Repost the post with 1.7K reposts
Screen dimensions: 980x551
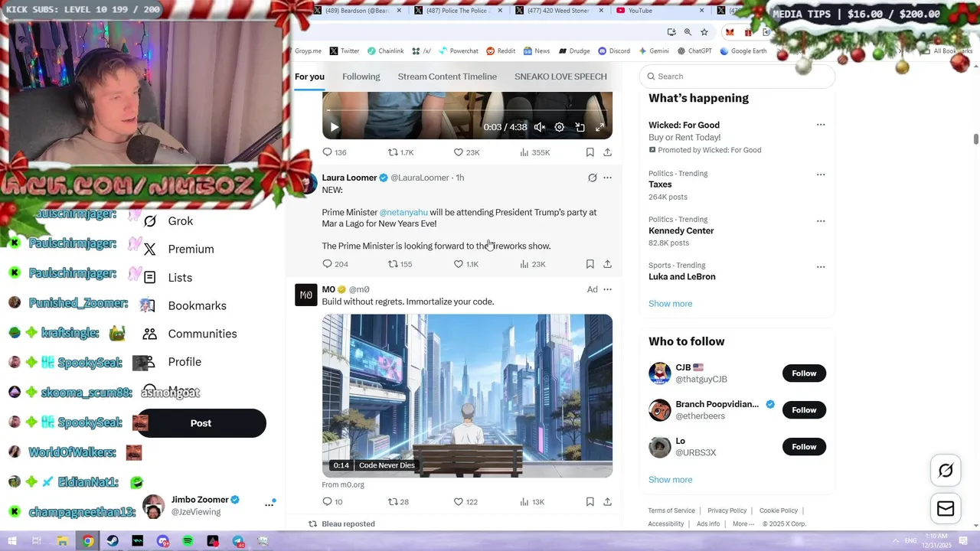(x=400, y=152)
